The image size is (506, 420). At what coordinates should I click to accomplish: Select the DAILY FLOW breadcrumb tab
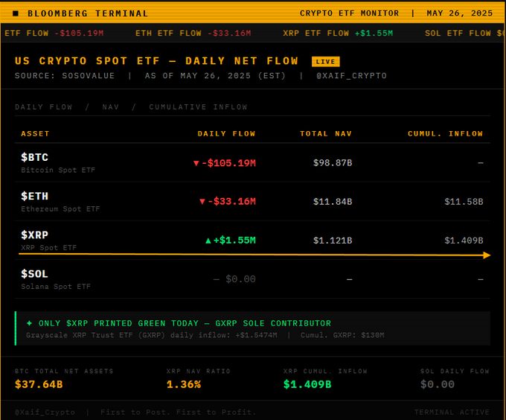[44, 106]
